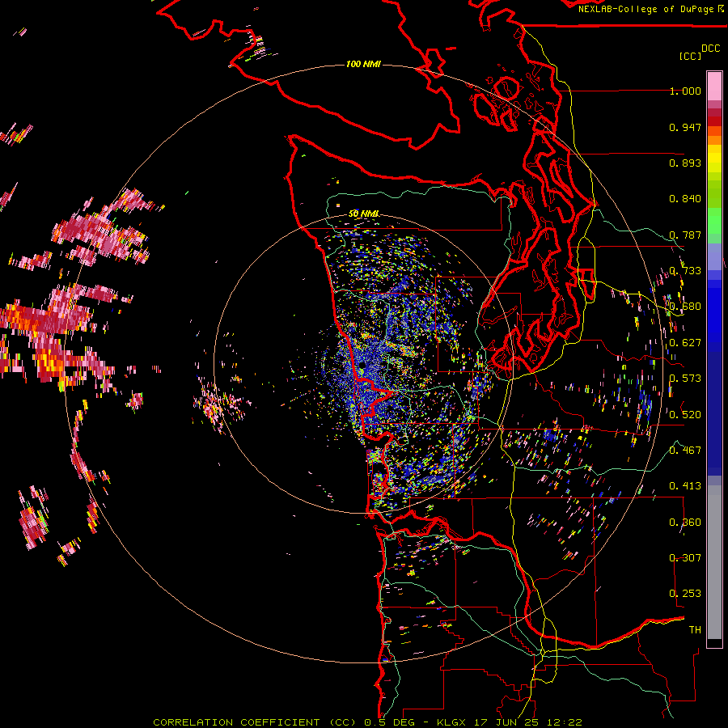Click the 100 NMI range ring label

(363, 64)
